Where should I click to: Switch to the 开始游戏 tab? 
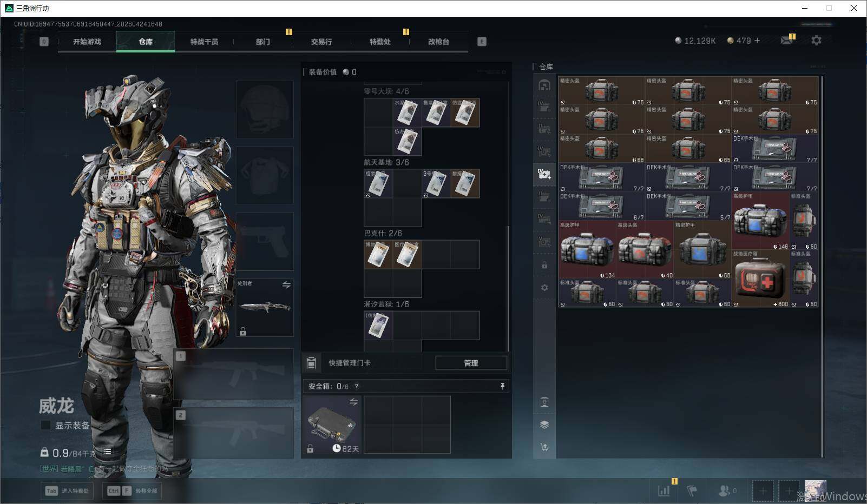[87, 42]
